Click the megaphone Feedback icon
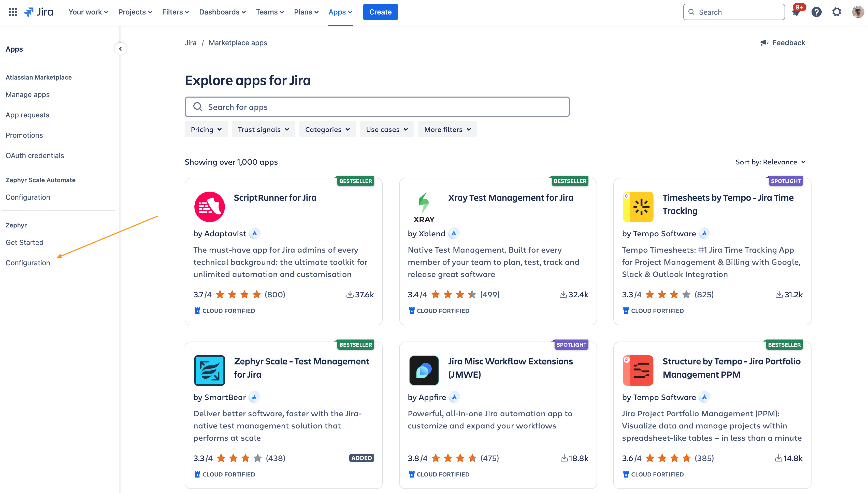 pos(764,43)
